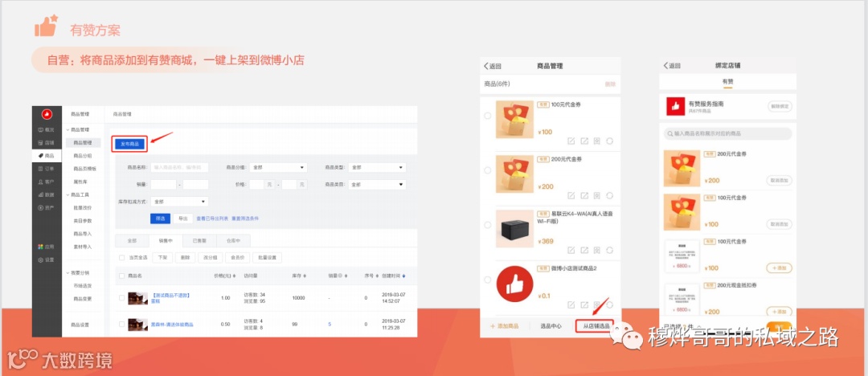Click 取消添加 for 200元代金券 in 绑定店铺
The height and width of the screenshot is (376, 868).
(780, 180)
